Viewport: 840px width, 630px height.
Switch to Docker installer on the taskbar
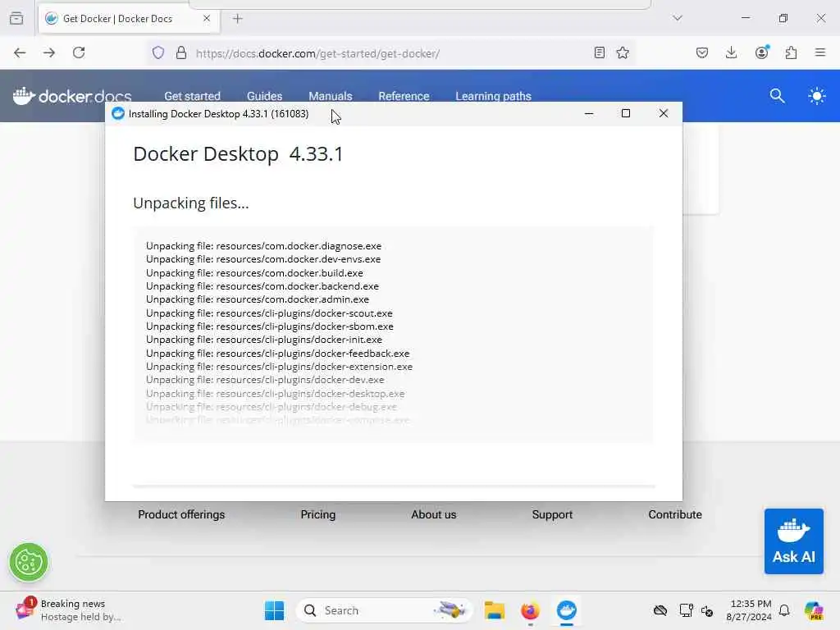566,610
